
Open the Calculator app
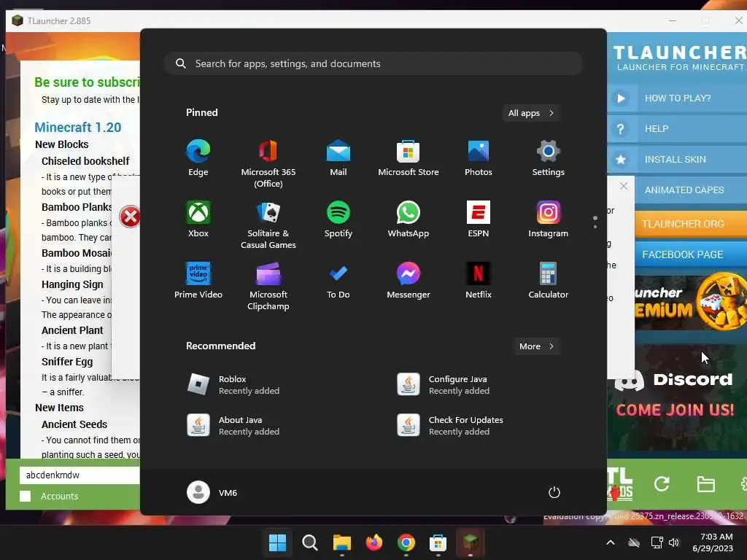549,281
